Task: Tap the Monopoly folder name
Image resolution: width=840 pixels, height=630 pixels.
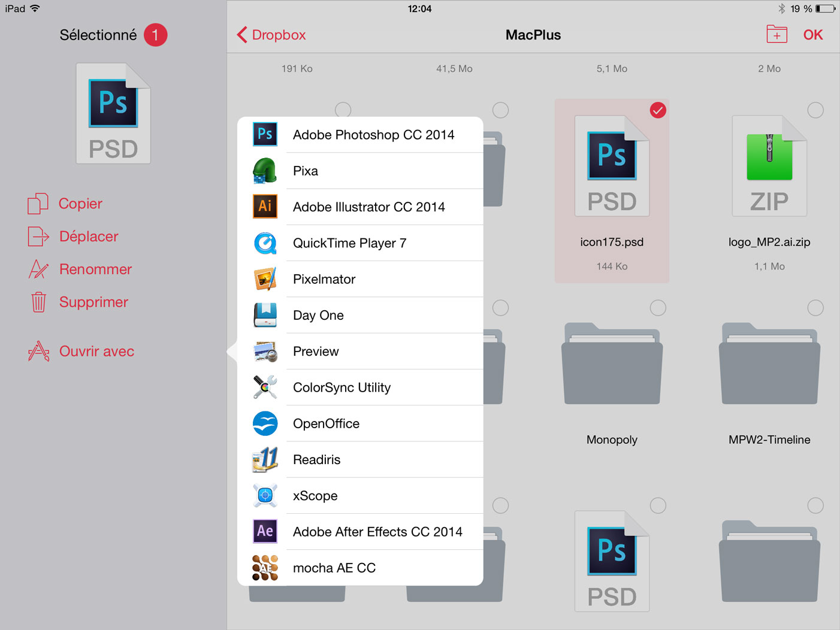Action: [x=612, y=440]
